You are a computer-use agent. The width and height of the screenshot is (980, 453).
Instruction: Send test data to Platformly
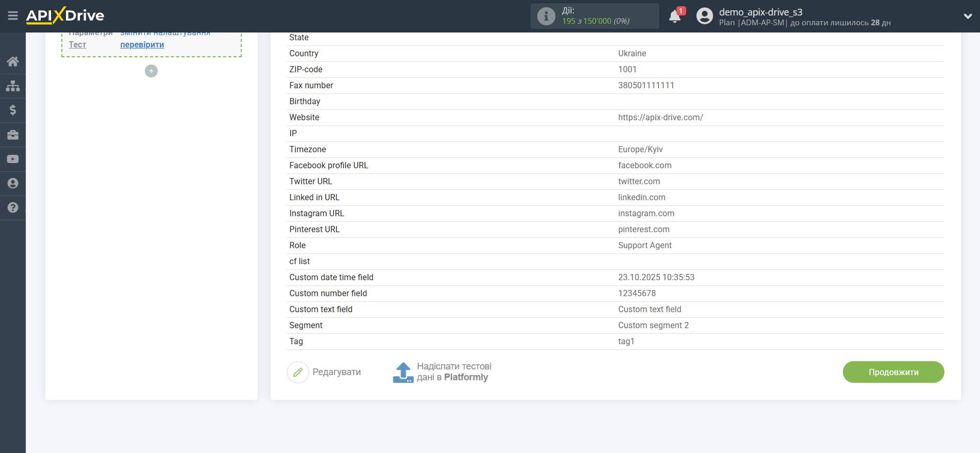[442, 372]
